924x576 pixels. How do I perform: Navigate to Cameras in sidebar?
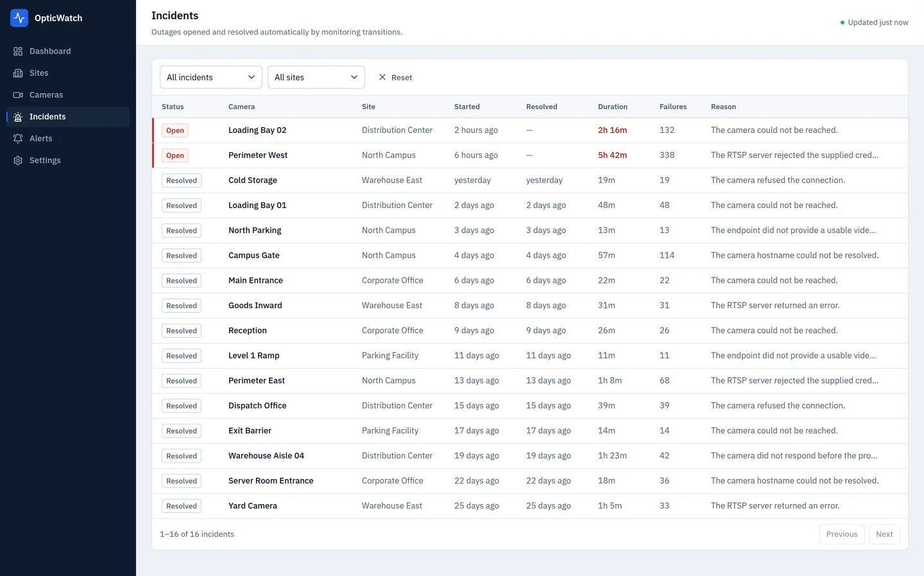[68, 95]
